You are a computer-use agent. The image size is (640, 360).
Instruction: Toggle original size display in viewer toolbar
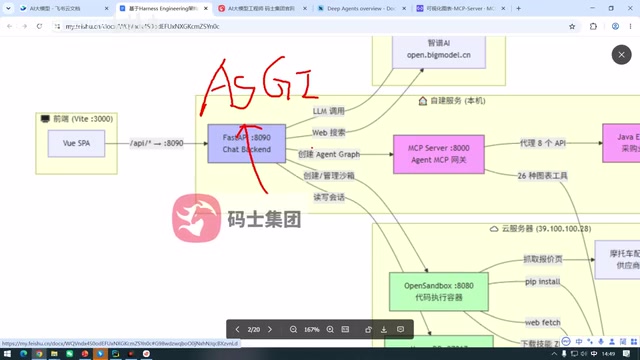click(345, 329)
